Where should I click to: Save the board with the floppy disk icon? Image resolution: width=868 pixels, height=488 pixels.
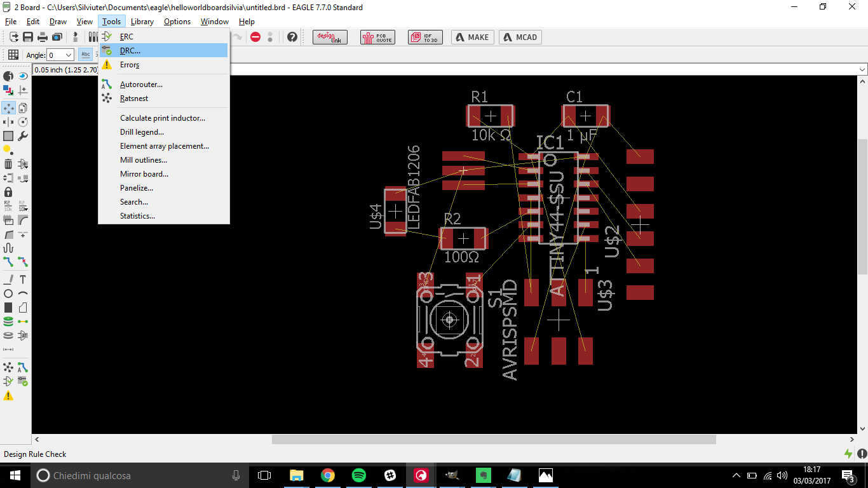coord(28,37)
